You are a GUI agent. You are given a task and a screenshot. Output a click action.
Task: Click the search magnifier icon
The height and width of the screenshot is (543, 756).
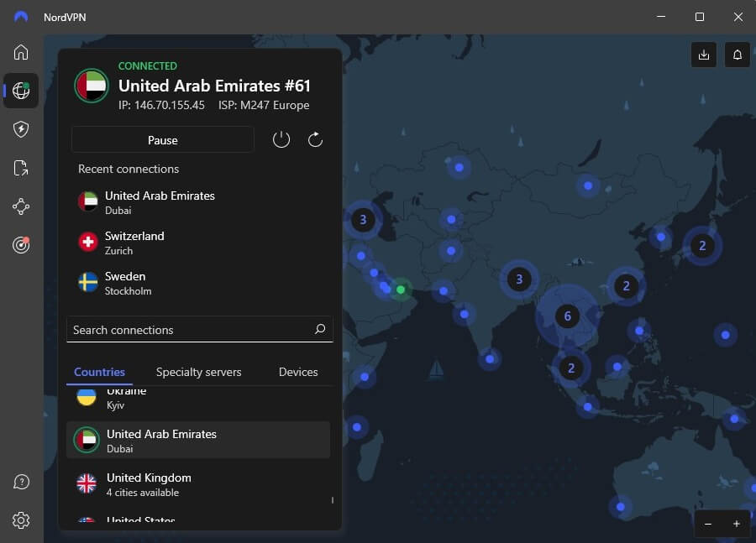click(x=320, y=329)
